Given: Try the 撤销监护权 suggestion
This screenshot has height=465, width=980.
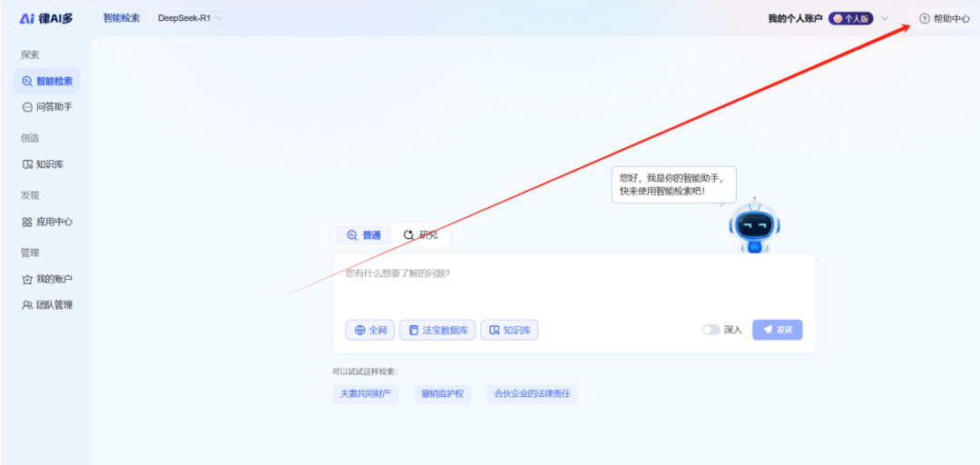Looking at the screenshot, I should [x=443, y=394].
